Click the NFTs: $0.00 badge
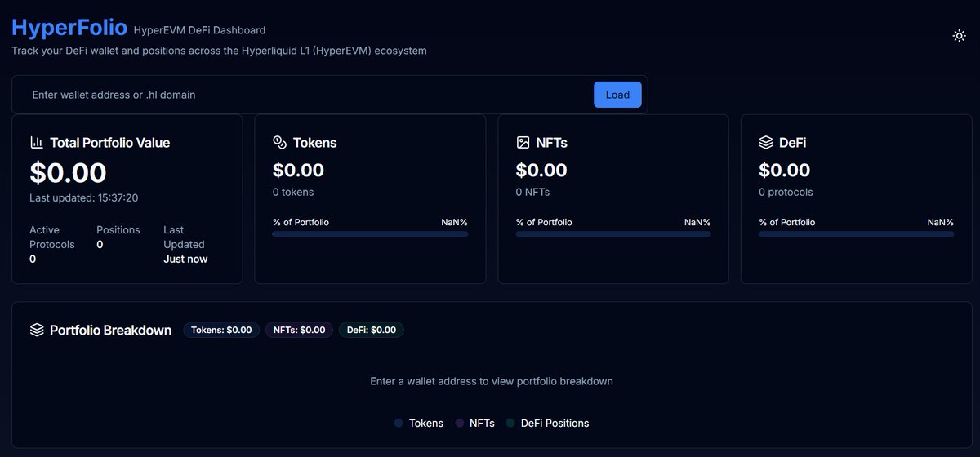The height and width of the screenshot is (457, 980). pyautogui.click(x=299, y=330)
